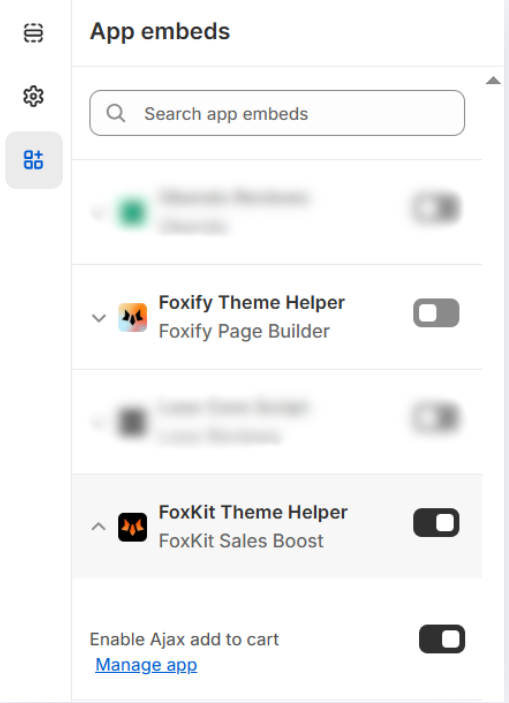Expand the first blurred app embed
The width and height of the screenshot is (509, 703).
98,212
